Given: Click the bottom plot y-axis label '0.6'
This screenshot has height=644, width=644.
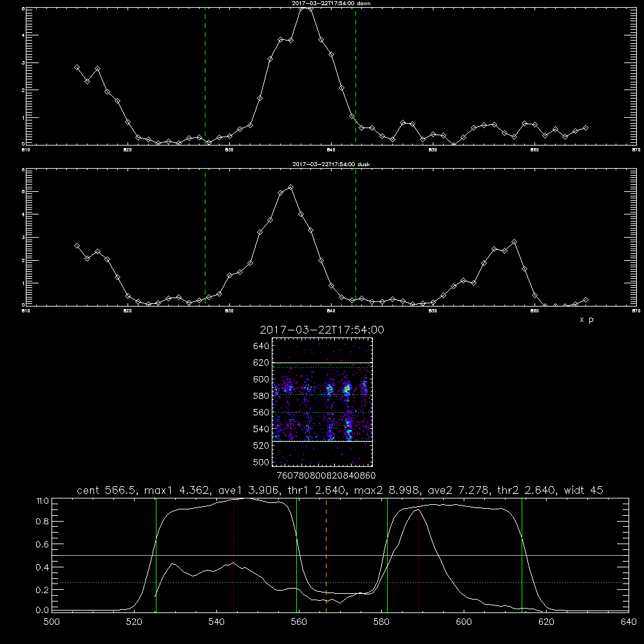Looking at the screenshot, I should click(43, 544).
